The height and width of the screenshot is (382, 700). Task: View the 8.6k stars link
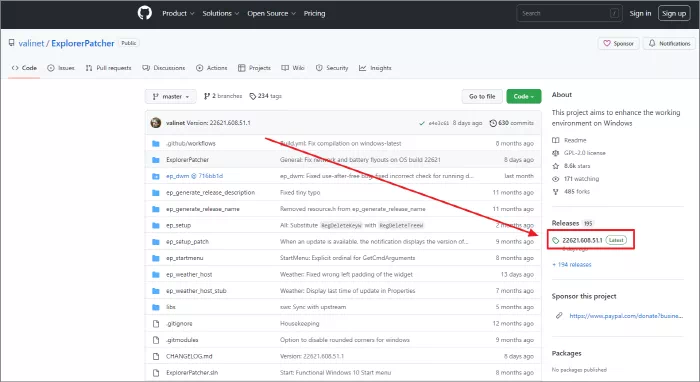tap(571, 166)
